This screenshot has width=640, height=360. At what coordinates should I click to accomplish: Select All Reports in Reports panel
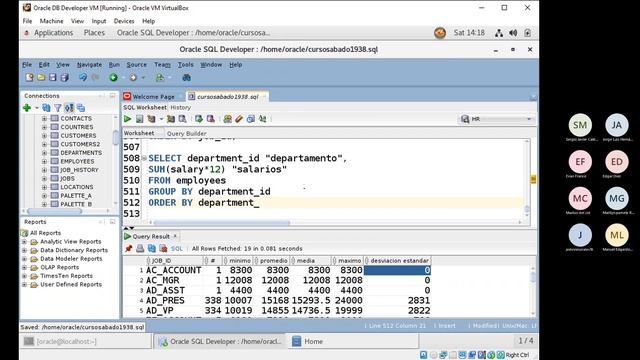point(45,233)
